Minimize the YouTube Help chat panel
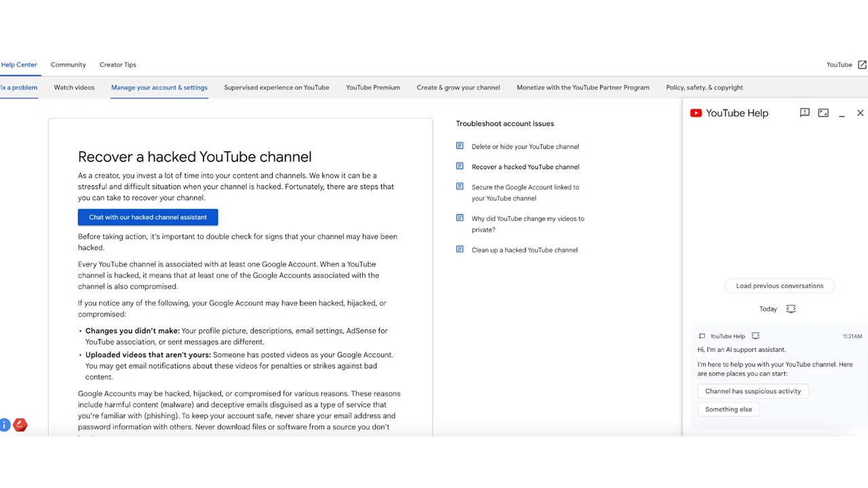 (842, 114)
